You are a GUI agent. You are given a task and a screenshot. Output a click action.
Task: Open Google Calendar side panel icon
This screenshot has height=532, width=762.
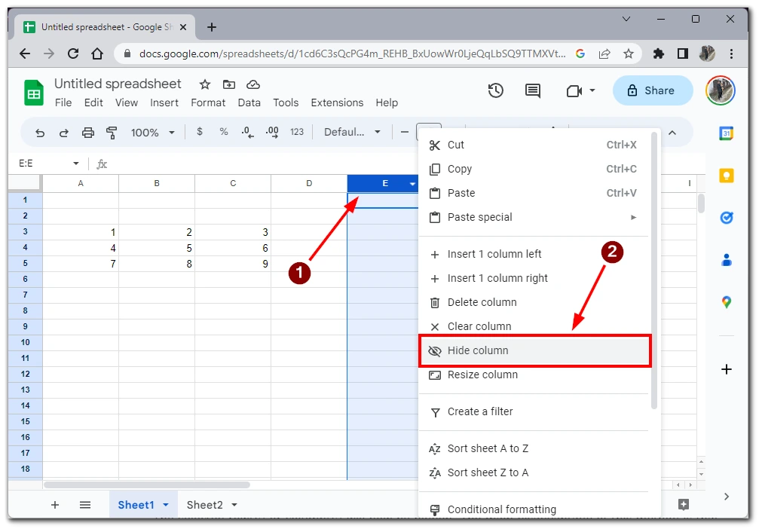point(727,133)
